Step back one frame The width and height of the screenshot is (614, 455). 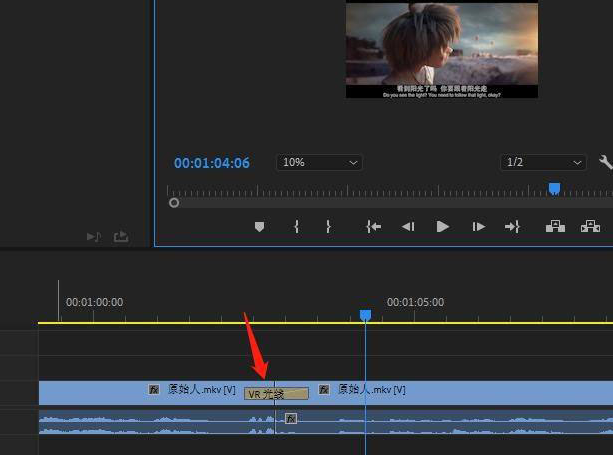tap(408, 227)
